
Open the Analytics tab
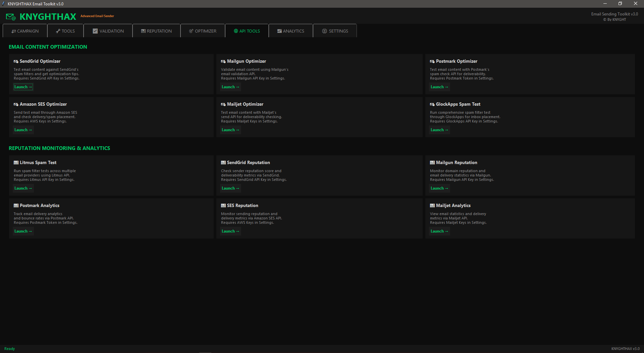click(x=291, y=31)
